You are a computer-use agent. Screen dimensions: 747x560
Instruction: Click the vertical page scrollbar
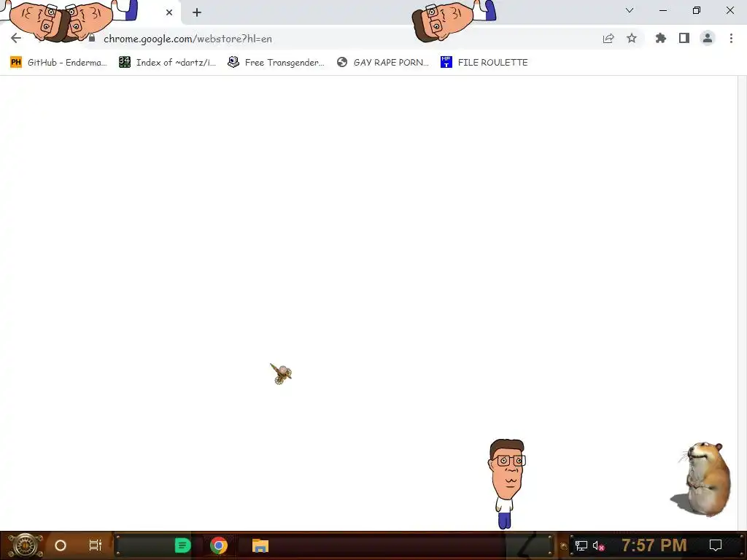[x=742, y=303]
